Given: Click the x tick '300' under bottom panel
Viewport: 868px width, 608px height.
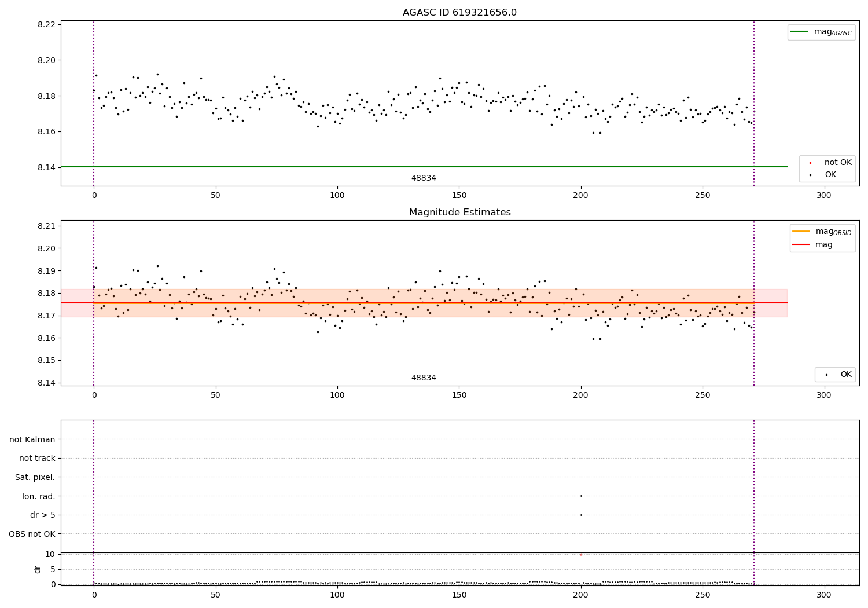Looking at the screenshot, I should point(823,595).
